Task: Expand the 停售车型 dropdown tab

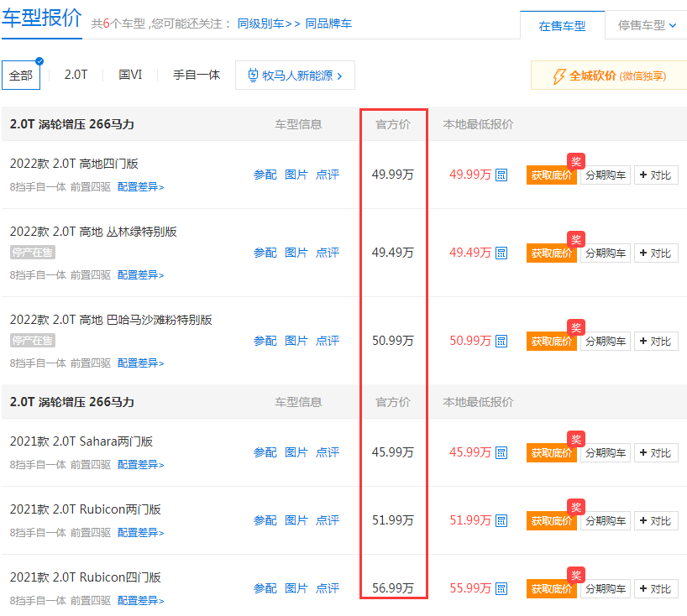Action: [x=646, y=25]
